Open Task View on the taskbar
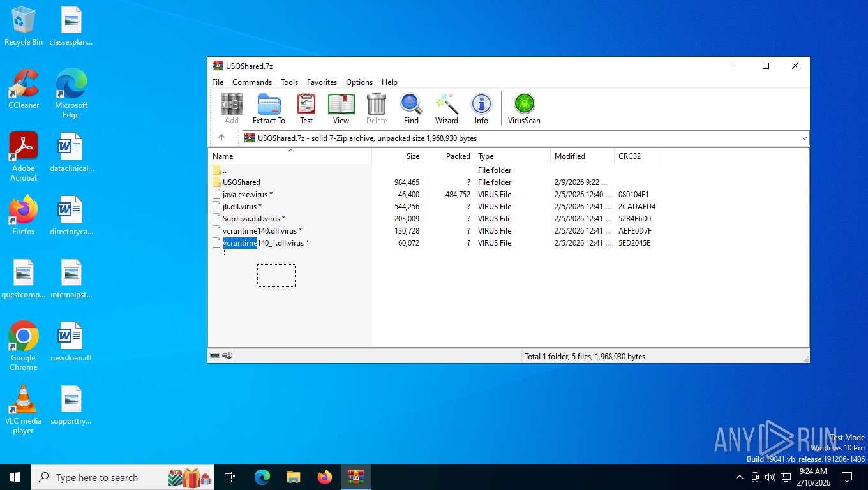The height and width of the screenshot is (490, 868). coord(230,477)
